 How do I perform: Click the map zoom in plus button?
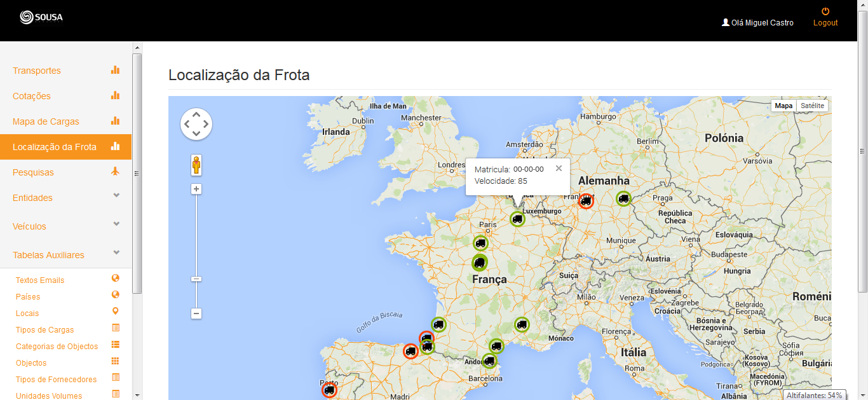point(196,189)
